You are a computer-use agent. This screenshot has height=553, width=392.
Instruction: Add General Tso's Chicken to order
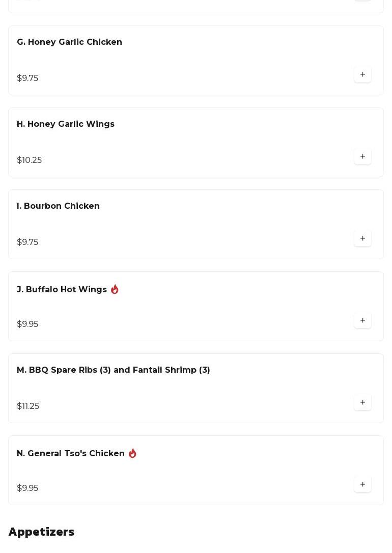coord(362,484)
